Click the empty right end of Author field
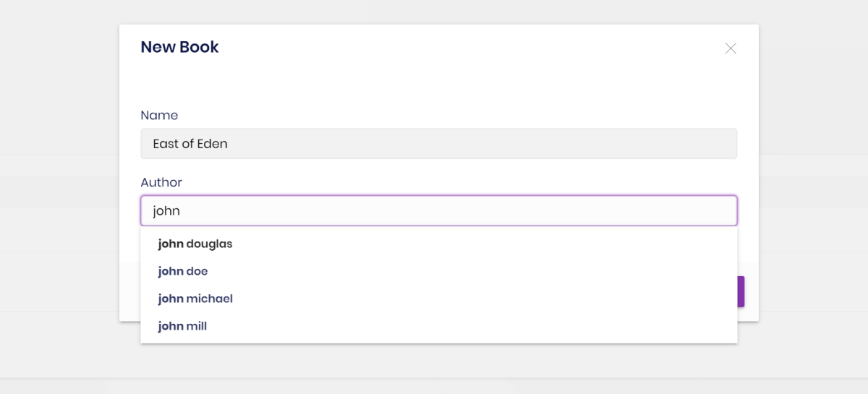This screenshot has height=394, width=868. pos(687,211)
